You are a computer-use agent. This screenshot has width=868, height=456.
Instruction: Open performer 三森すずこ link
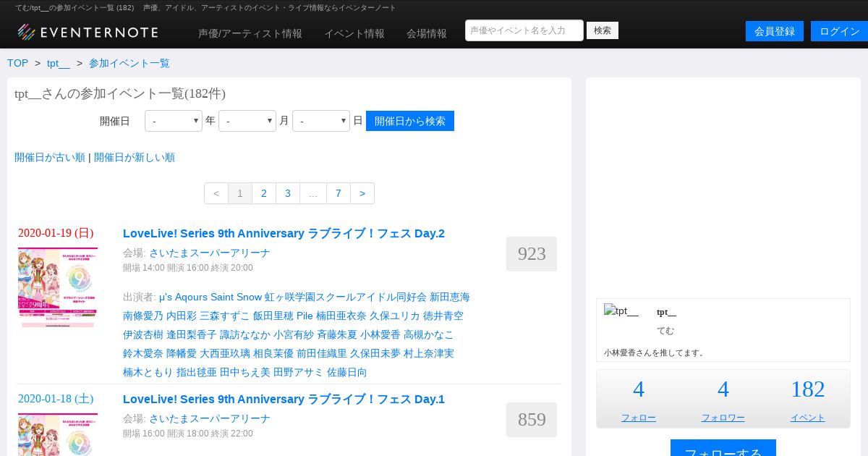point(225,316)
